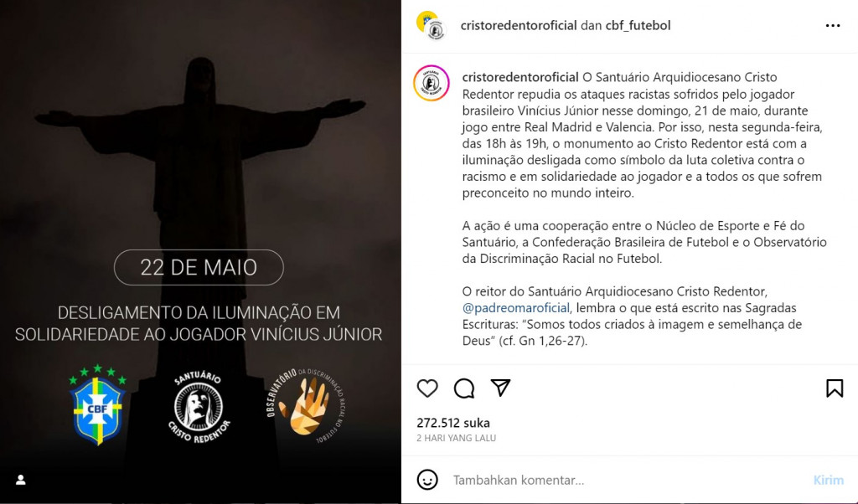Open the emoji picker smiley icon
The height and width of the screenshot is (504, 858).
point(427,480)
